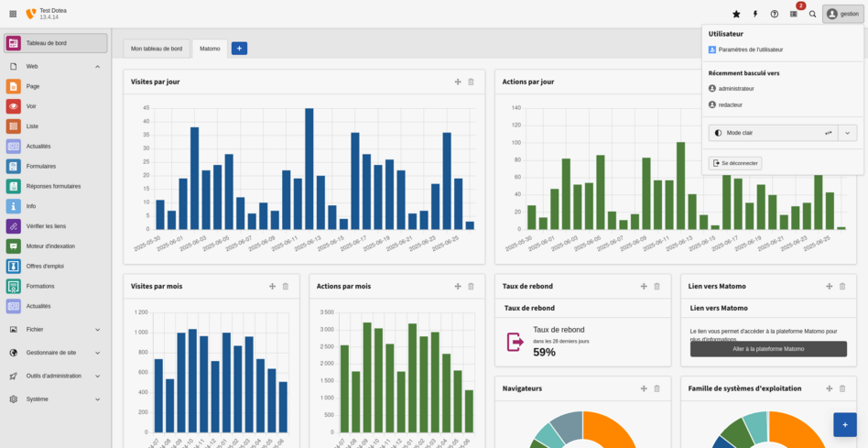This screenshot has width=868, height=448.
Task: Click the tallest blue bar in Visites par jour
Action: click(x=309, y=169)
